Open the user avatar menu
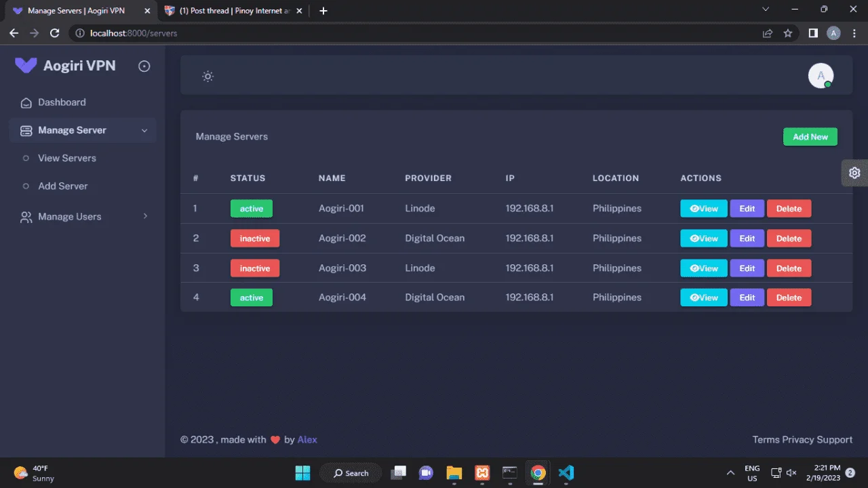 pos(821,76)
